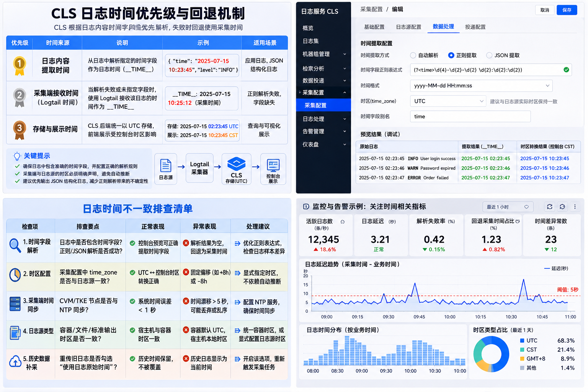Screen dimensions: 588x392
Task: Click the red X beside 固定偏移 (如+8h)
Action: pyautogui.click(x=186, y=272)
